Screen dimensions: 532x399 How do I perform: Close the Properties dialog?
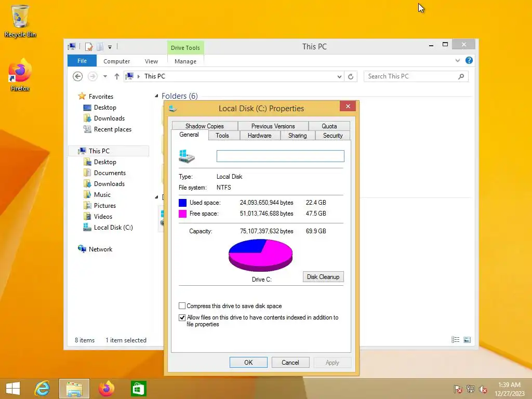pyautogui.click(x=348, y=106)
